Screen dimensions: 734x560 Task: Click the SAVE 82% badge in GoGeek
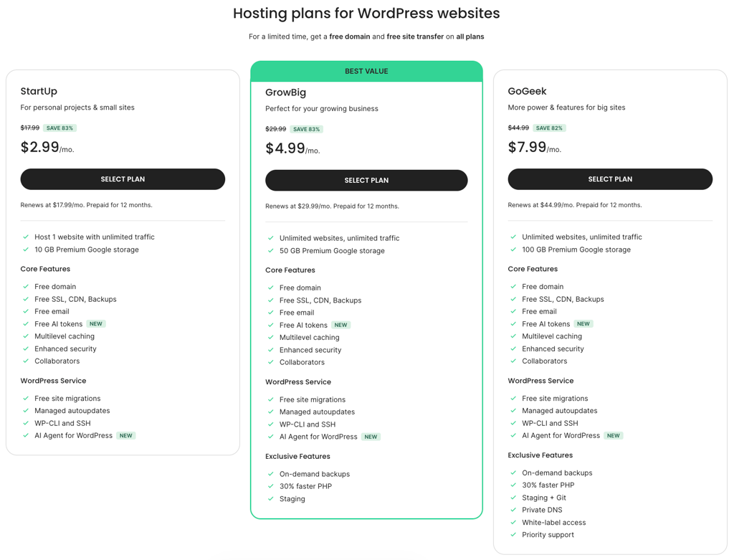(549, 128)
